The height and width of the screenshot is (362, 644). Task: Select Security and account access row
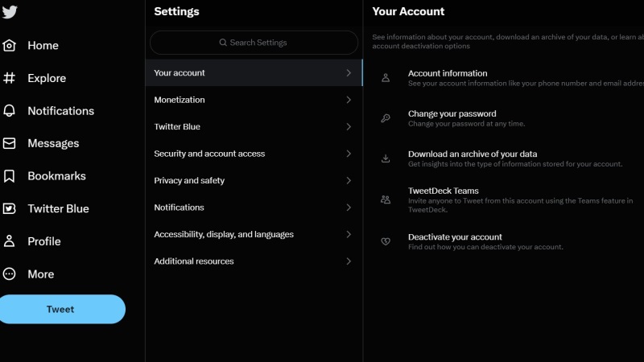254,154
